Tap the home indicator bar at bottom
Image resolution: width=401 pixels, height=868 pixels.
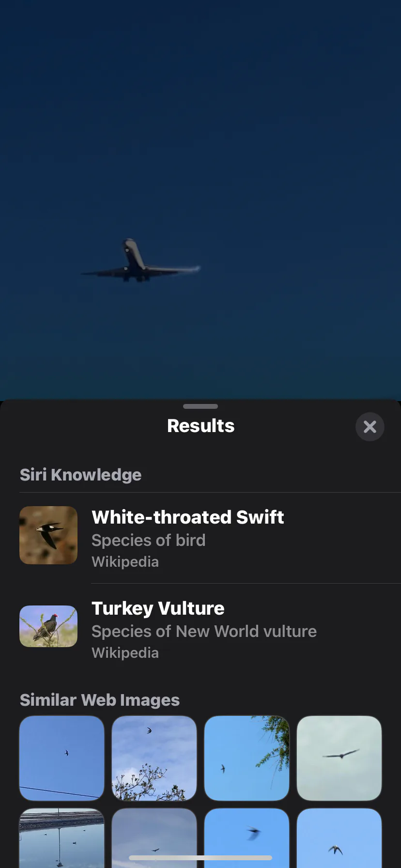pyautogui.click(x=200, y=858)
